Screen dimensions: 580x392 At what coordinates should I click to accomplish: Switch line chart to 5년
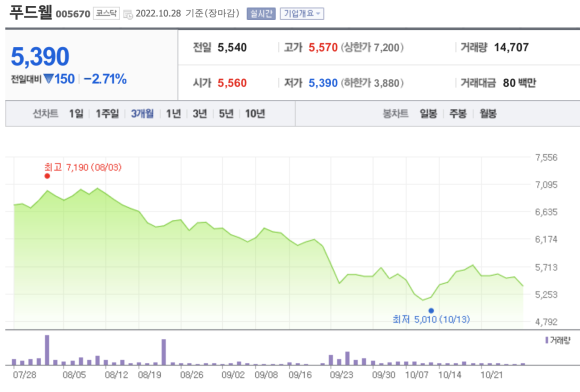226,114
